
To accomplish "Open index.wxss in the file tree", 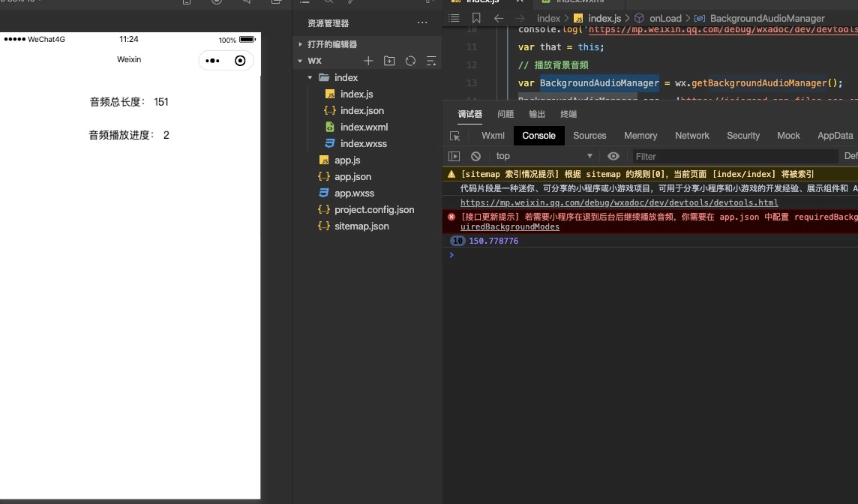I will [363, 143].
